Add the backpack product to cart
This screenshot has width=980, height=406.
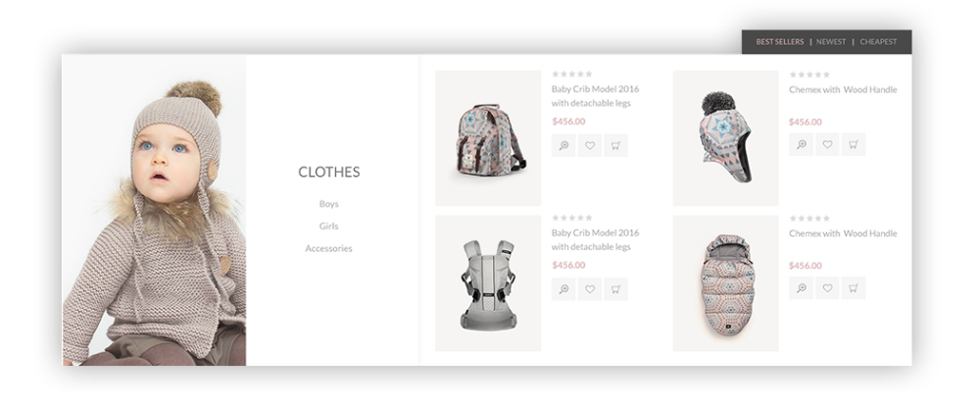615,145
